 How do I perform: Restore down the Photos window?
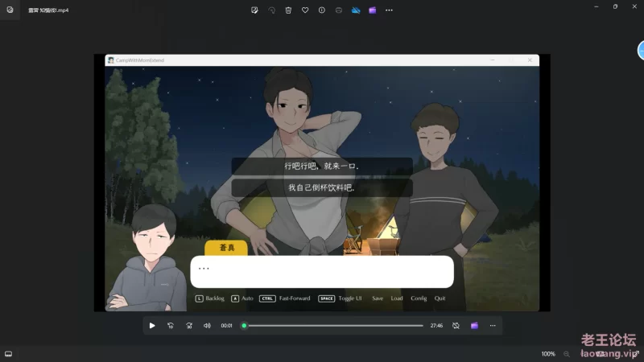pyautogui.click(x=615, y=6)
